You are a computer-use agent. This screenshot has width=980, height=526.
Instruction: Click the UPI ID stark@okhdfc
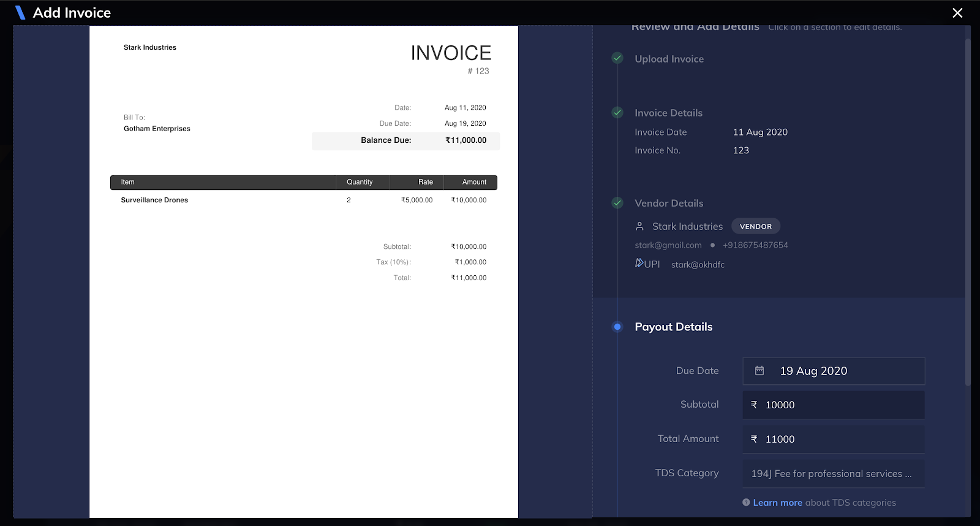click(x=698, y=264)
